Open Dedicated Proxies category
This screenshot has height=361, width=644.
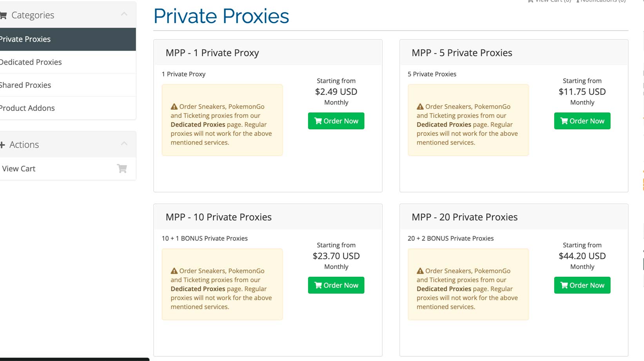click(x=31, y=62)
